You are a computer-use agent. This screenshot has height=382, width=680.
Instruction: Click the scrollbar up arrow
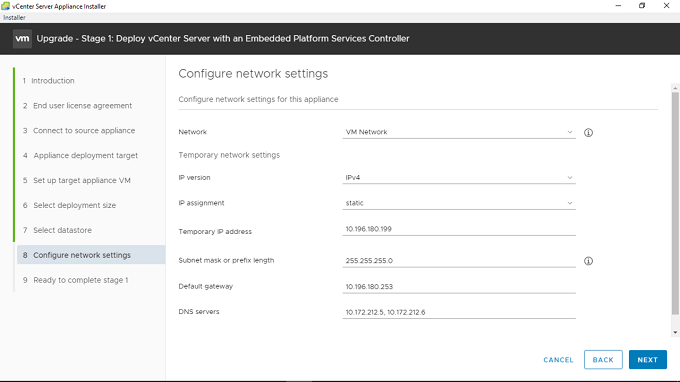point(675,88)
